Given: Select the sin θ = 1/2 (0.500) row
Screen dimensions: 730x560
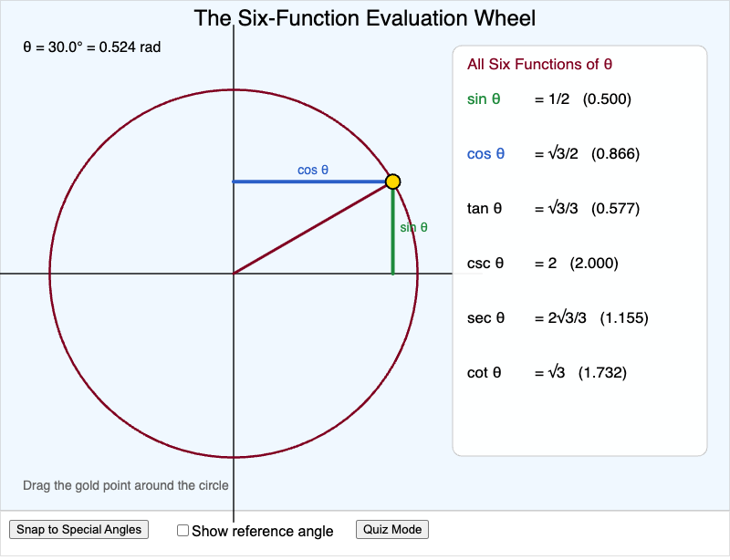Looking at the screenshot, I should click(549, 99).
